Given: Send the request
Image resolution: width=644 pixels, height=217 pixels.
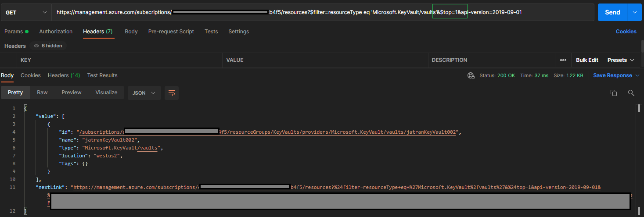Looking at the screenshot, I should pyautogui.click(x=612, y=12).
